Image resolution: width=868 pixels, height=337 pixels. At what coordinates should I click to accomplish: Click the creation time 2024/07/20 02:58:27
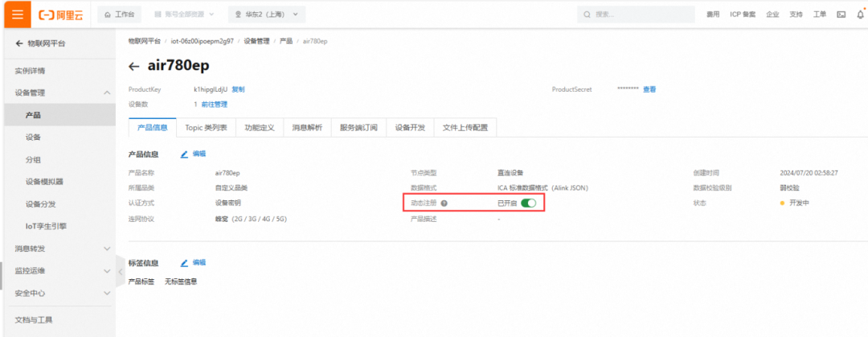(x=809, y=173)
